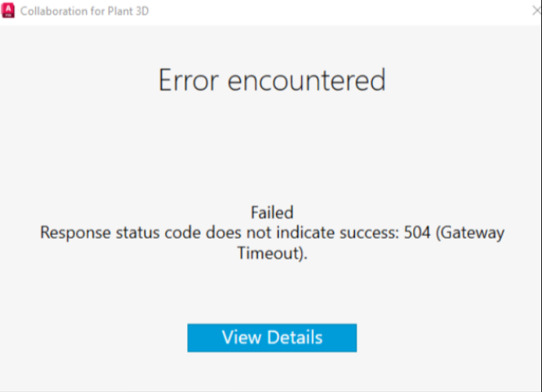Close the Collaboration for Plant 3D dialog
The image size is (542, 392).
(x=536, y=11)
